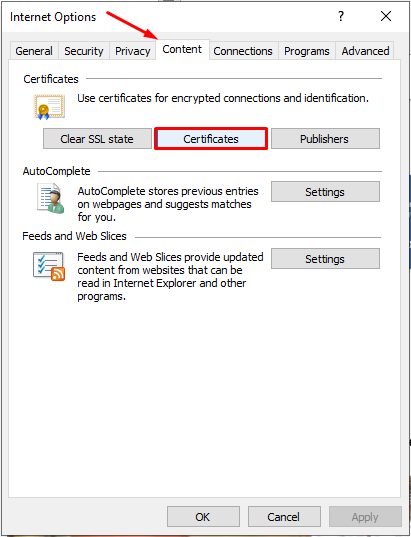
Task: Click the 'AutoComplete stores previous entries' description
Action: click(x=168, y=204)
